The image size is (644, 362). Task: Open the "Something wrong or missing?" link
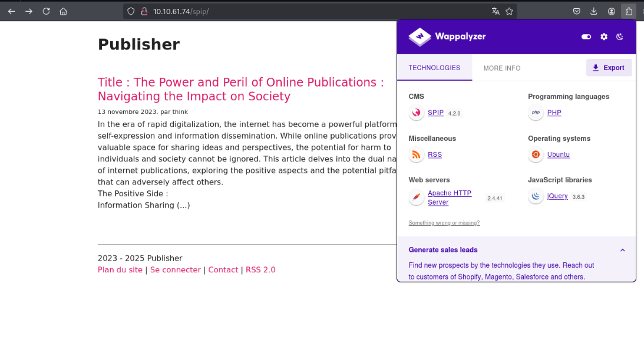point(444,223)
